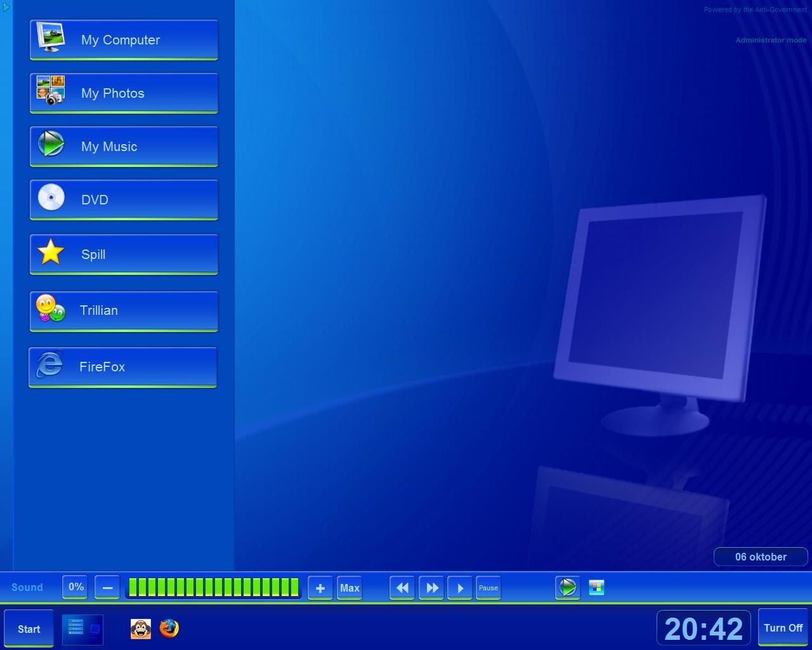Open the Spill launcher button
Image resolution: width=812 pixels, height=650 pixels.
click(x=124, y=255)
